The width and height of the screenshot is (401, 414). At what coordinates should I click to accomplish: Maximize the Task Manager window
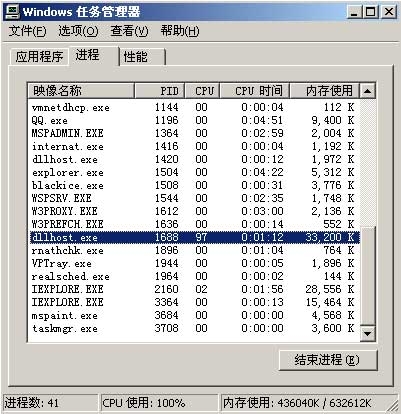point(371,12)
